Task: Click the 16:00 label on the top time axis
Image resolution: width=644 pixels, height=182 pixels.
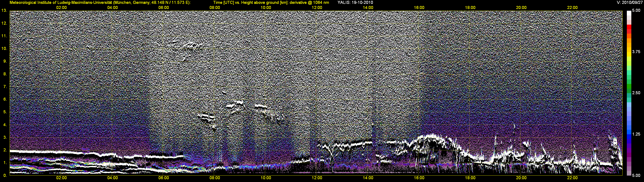Action: [x=419, y=8]
